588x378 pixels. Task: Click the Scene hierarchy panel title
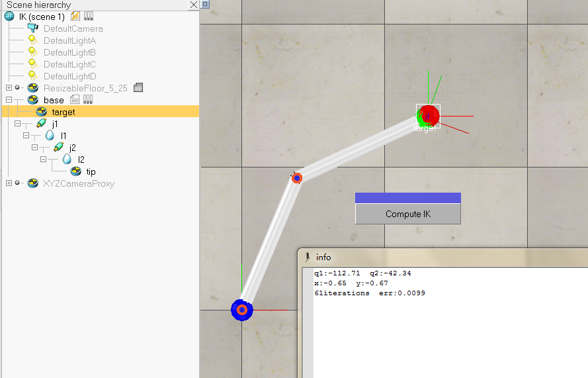[38, 5]
